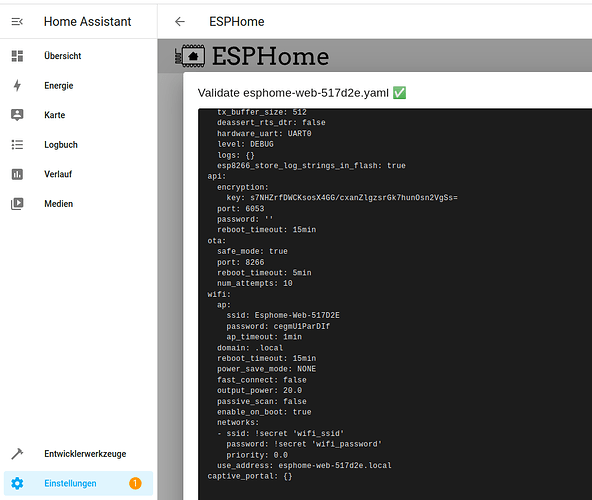Image resolution: width=592 pixels, height=500 pixels.
Task: Click the use_address: esphome-web-517d2e.local line
Action: pyautogui.click(x=304, y=466)
